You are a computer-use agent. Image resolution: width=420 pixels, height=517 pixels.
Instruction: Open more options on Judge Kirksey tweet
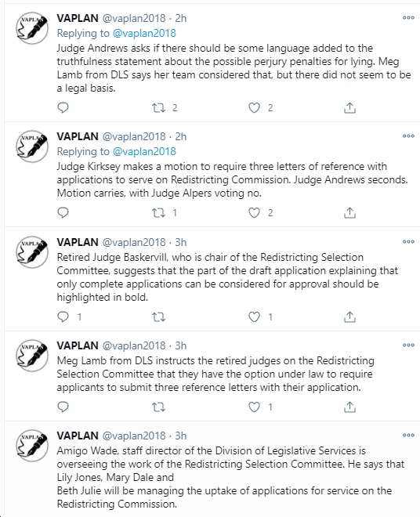408,136
